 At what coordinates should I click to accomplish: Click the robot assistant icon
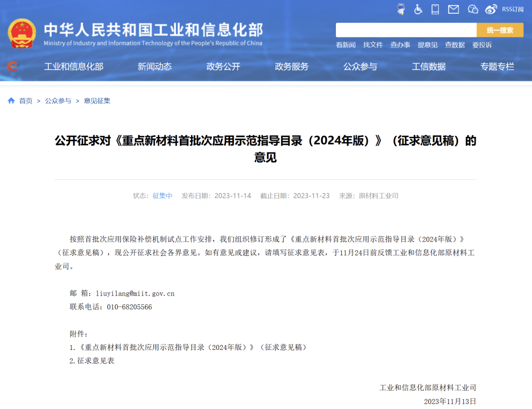(x=402, y=9)
